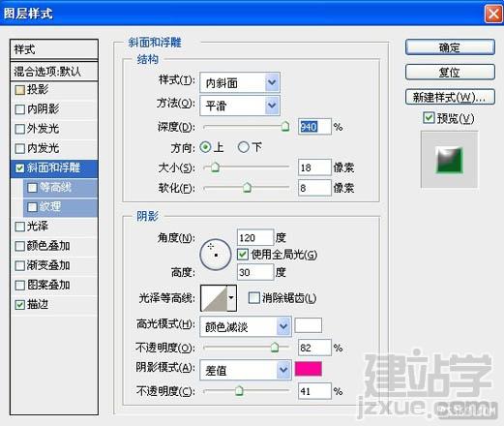
Task: Click the 新建样式(W)... button
Action: [x=450, y=97]
